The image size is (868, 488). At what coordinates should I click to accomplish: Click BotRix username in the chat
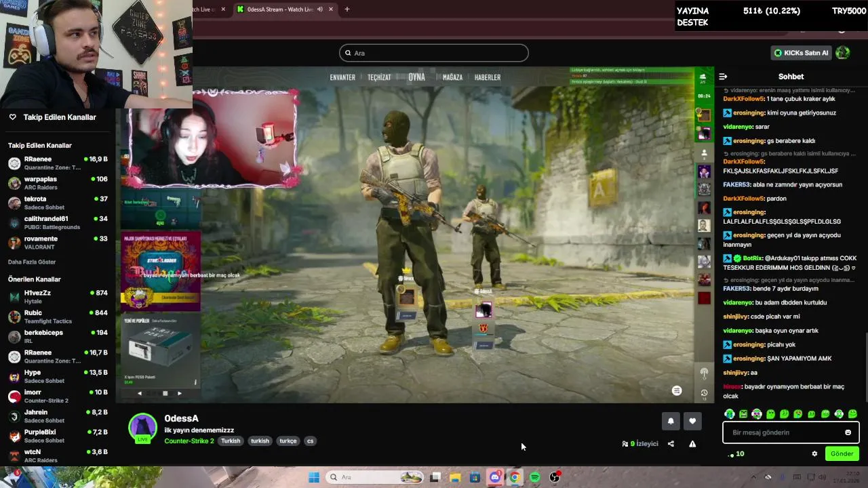753,258
